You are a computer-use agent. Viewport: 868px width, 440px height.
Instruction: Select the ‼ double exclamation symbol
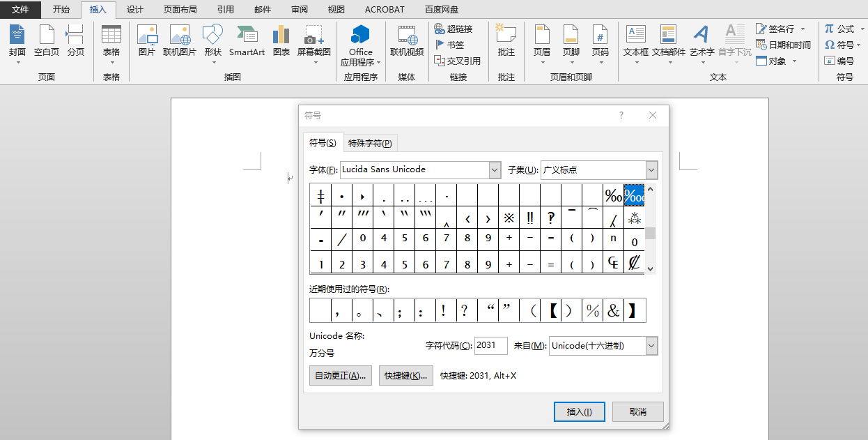(x=529, y=218)
